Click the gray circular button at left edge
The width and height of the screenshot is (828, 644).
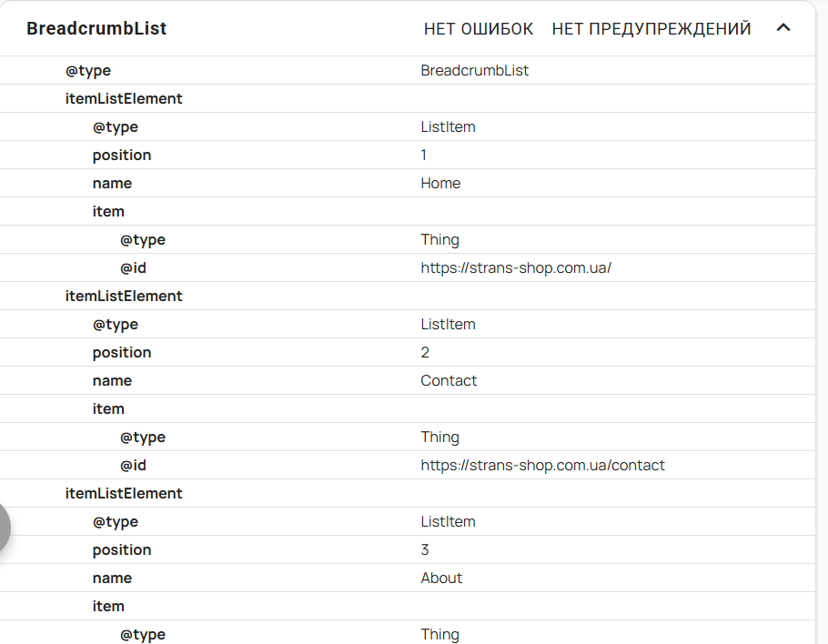click(x=3, y=527)
